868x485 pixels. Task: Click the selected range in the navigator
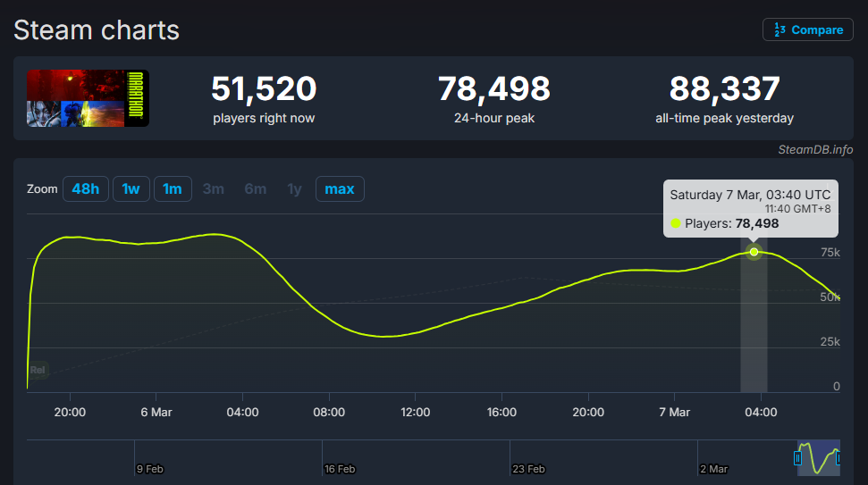click(818, 458)
